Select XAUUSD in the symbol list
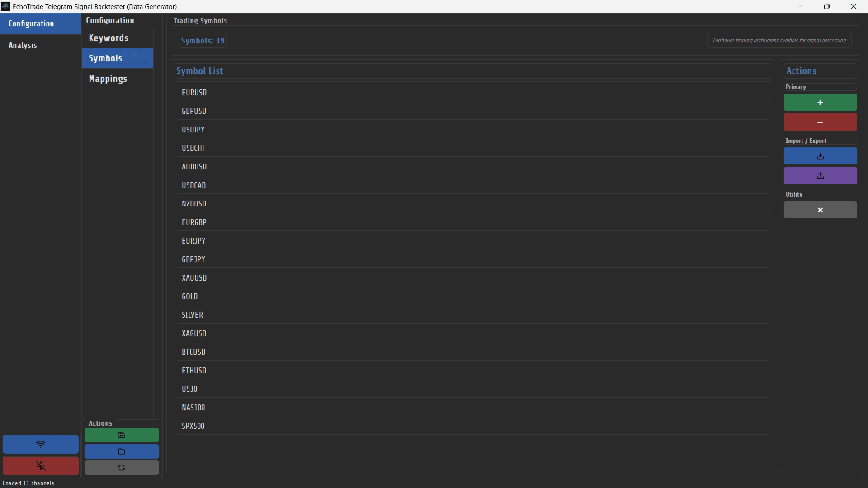This screenshot has width=868, height=488. pos(473,277)
